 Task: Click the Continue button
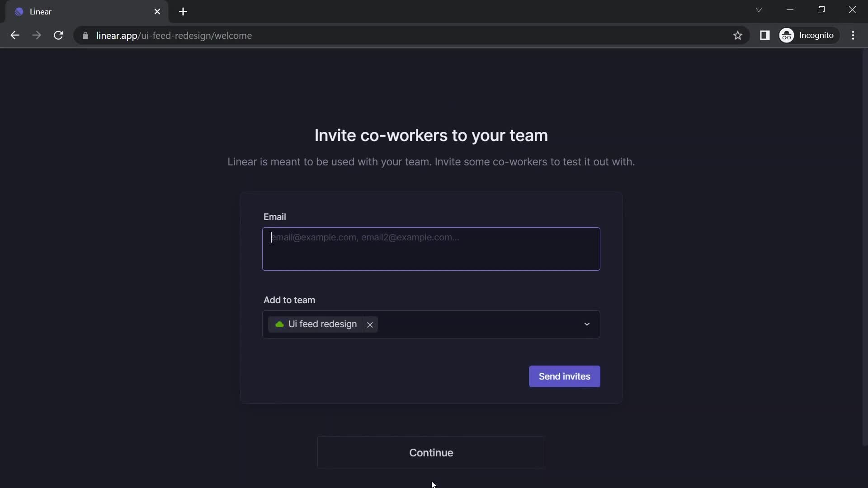click(x=431, y=452)
